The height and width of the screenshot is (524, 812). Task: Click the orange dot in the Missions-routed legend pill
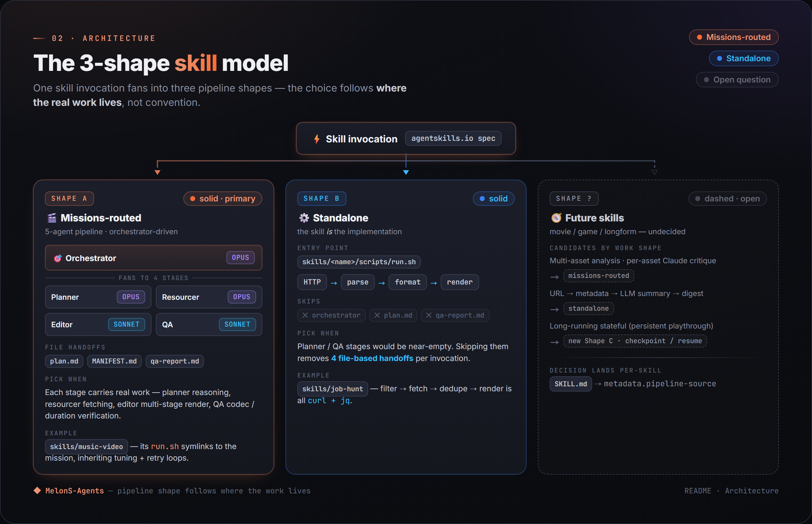[699, 37]
